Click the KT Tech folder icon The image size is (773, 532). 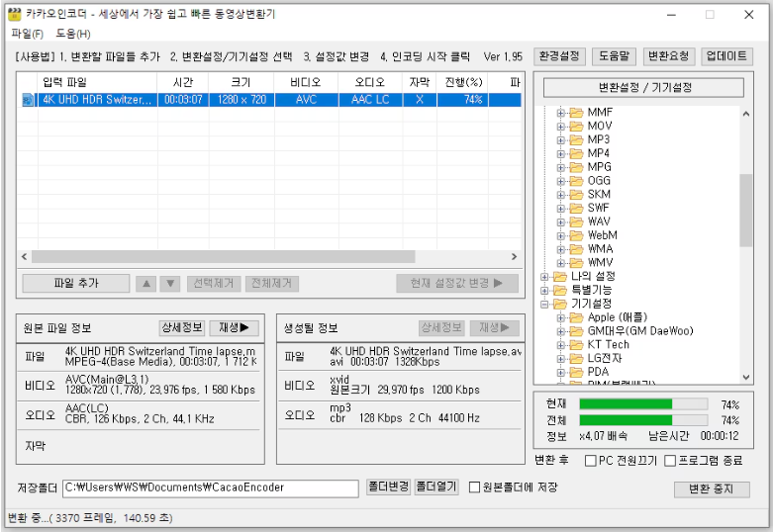(x=576, y=345)
